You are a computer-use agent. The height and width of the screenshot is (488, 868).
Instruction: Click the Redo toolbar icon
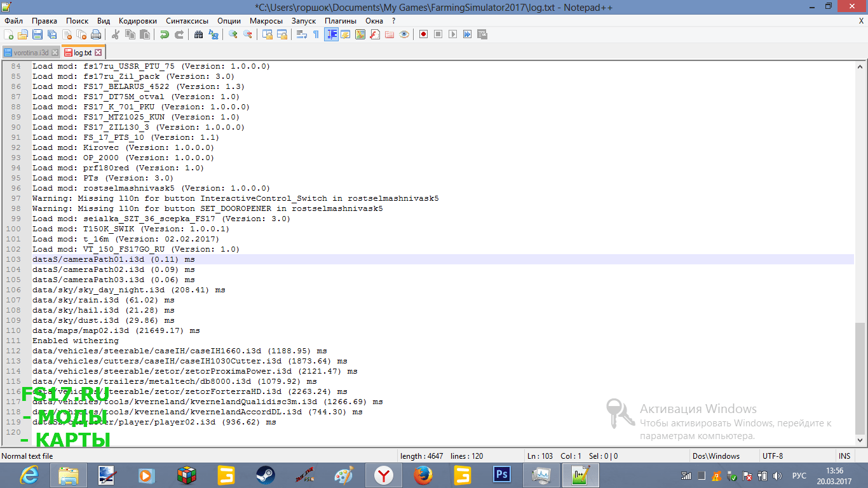pos(179,34)
